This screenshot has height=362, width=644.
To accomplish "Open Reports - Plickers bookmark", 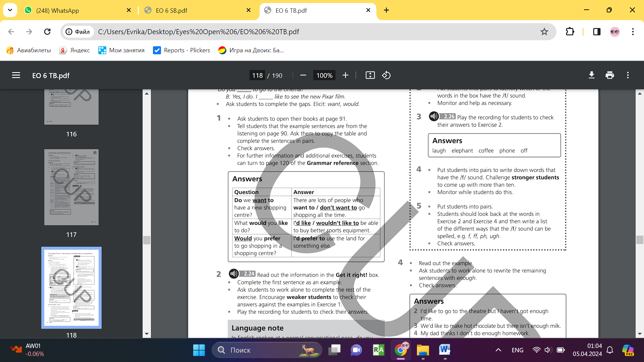I will (x=181, y=50).
